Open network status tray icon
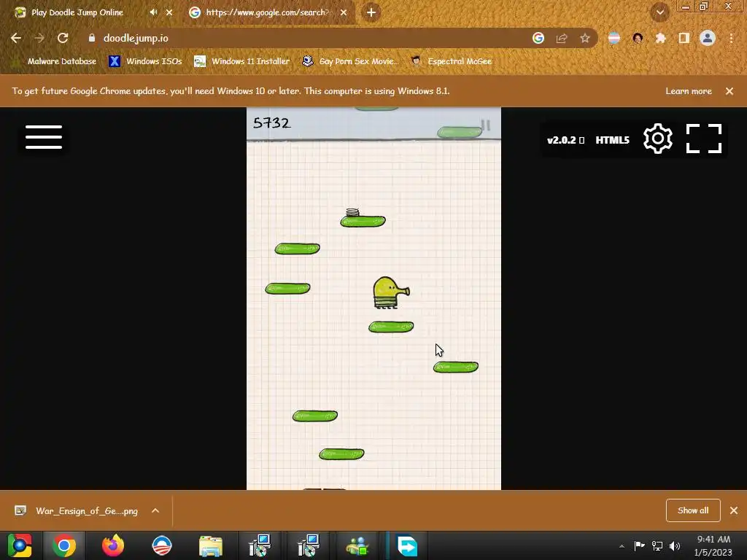The height and width of the screenshot is (560, 747). tap(657, 545)
